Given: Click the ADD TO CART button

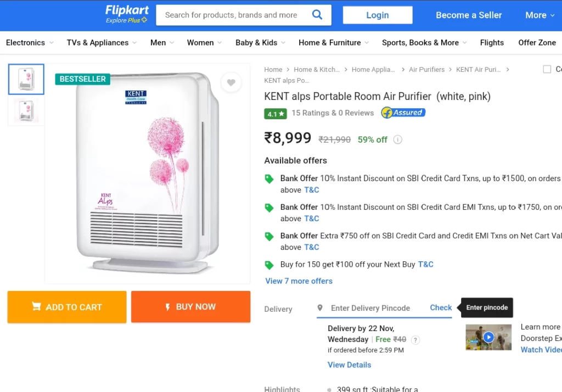Looking at the screenshot, I should click(67, 307).
